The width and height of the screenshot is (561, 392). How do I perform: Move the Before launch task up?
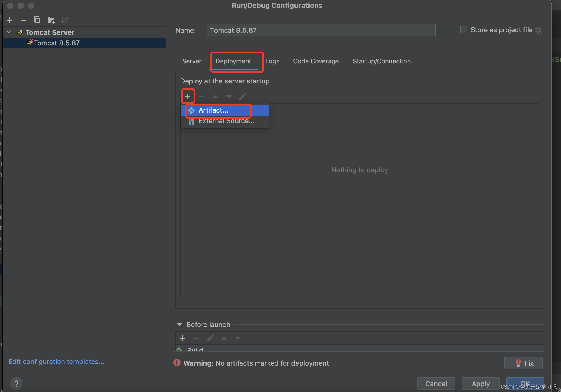click(x=224, y=338)
